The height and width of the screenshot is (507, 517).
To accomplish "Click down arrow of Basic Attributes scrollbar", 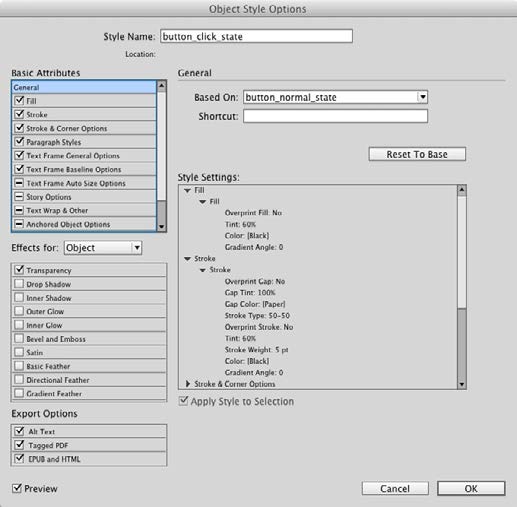I will pos(161,227).
